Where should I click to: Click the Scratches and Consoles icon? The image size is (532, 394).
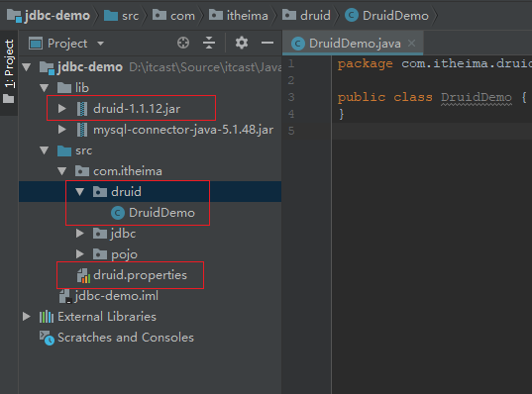(47, 338)
